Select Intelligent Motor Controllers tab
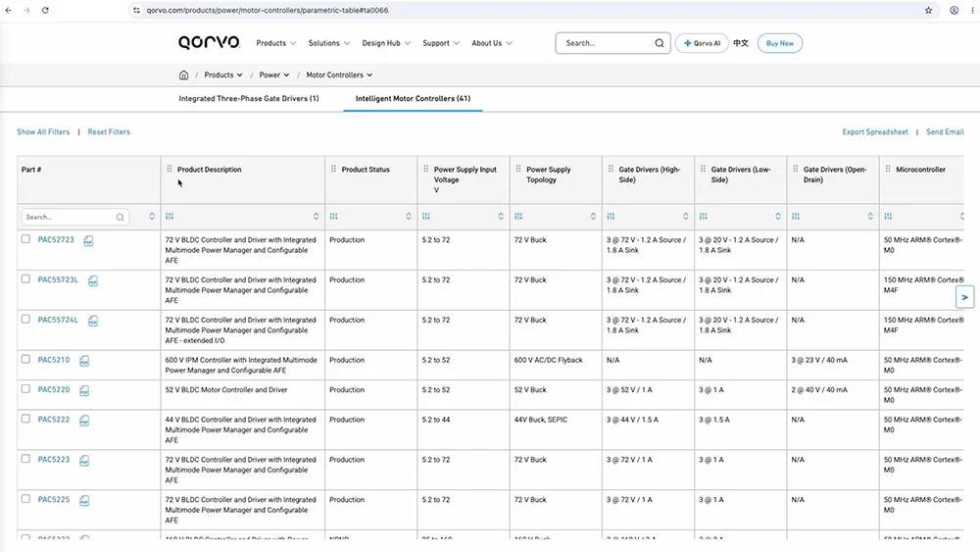980x552 pixels. [414, 99]
